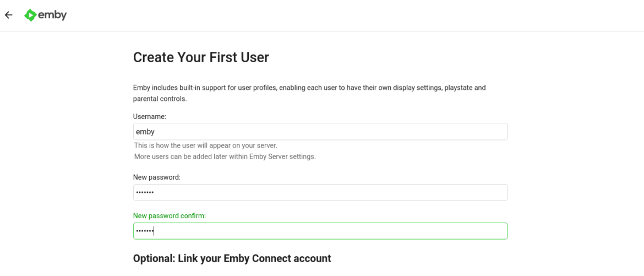Image resolution: width=644 pixels, height=276 pixels.
Task: Click the 'Emby includes built-in support' description line
Action: coord(309,88)
